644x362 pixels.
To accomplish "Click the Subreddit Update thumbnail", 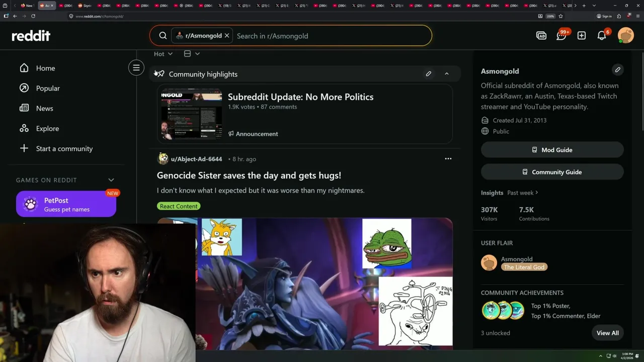I will click(192, 114).
